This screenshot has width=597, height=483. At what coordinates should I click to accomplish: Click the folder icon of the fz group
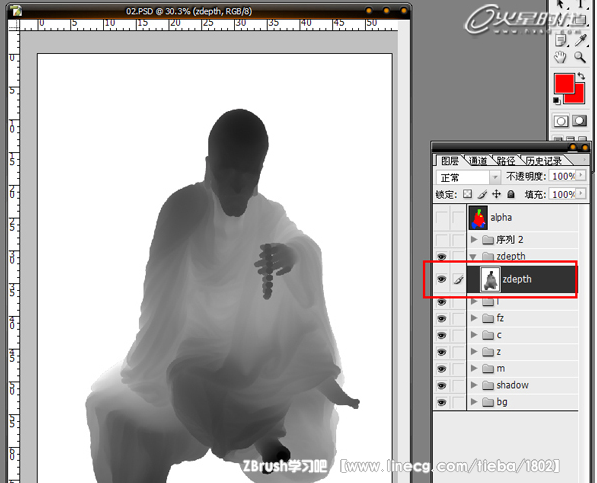click(x=488, y=318)
